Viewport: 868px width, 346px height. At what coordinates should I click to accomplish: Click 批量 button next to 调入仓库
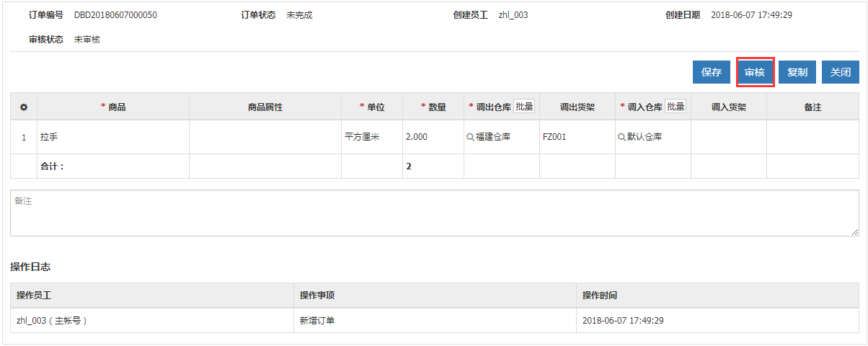point(676,107)
